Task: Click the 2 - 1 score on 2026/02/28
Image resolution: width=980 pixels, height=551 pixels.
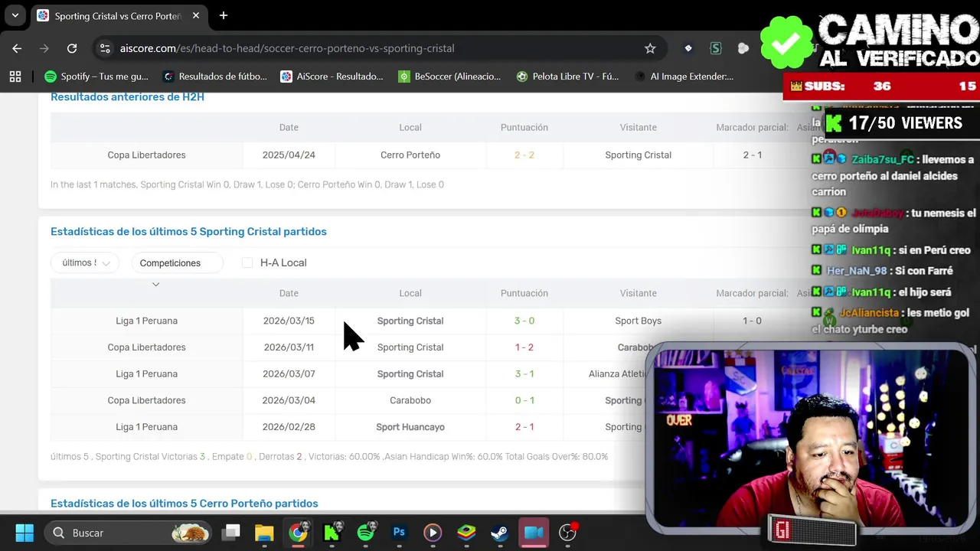Action: (x=524, y=427)
